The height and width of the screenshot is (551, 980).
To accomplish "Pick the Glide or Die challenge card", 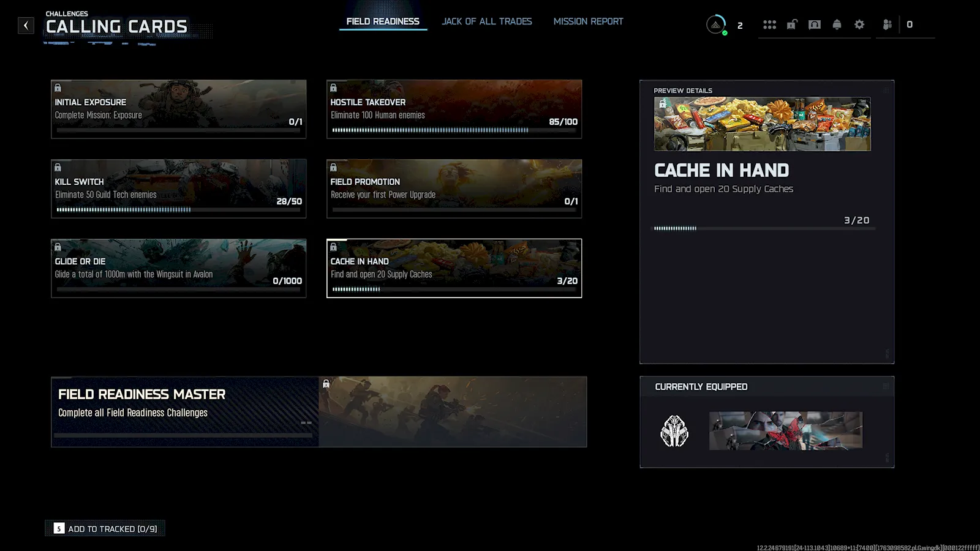I will point(178,268).
